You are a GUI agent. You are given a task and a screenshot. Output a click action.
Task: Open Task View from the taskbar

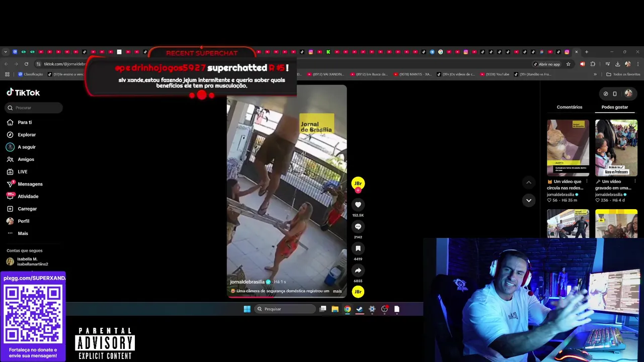[323, 309]
